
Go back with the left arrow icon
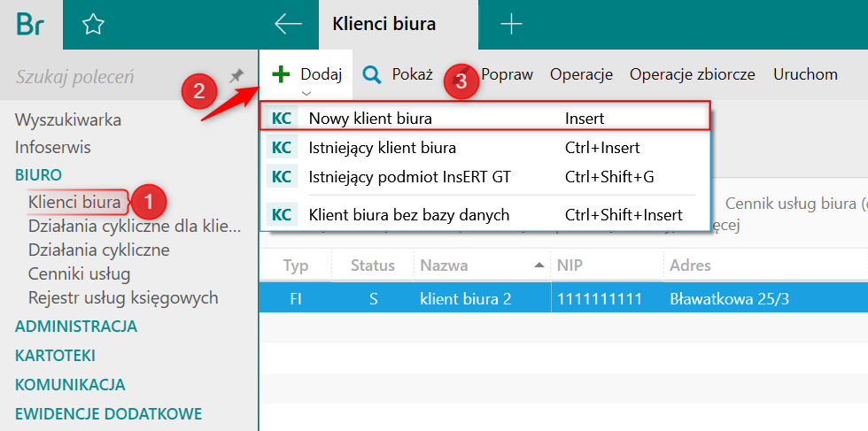(x=288, y=24)
